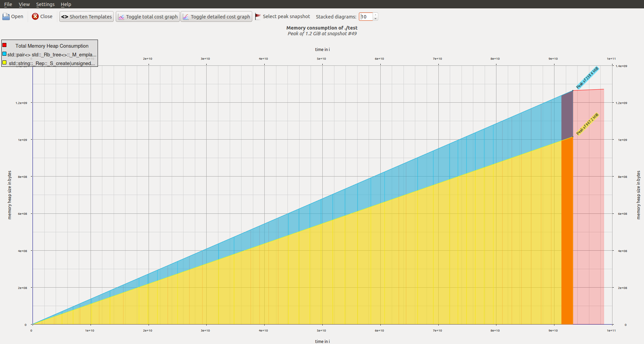Open the Help menu
The width and height of the screenshot is (644, 344).
[66, 4]
